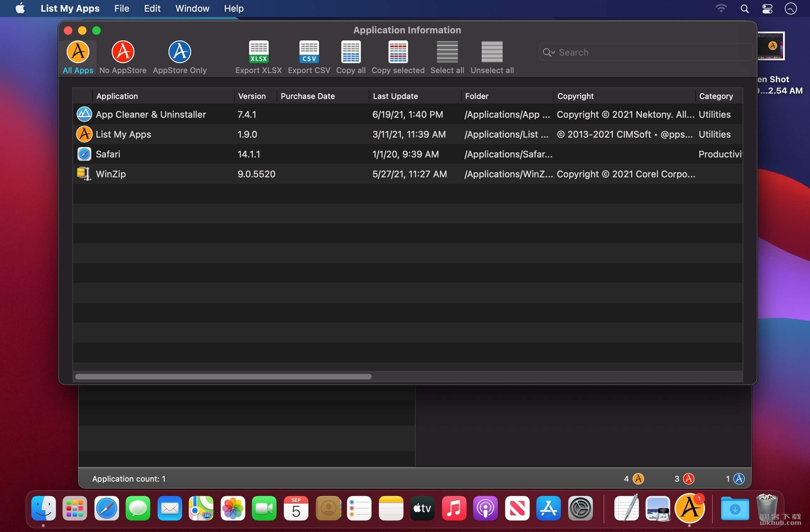Viewport: 810px width, 532px height.
Task: Open Finder from the Dock
Action: 43,509
